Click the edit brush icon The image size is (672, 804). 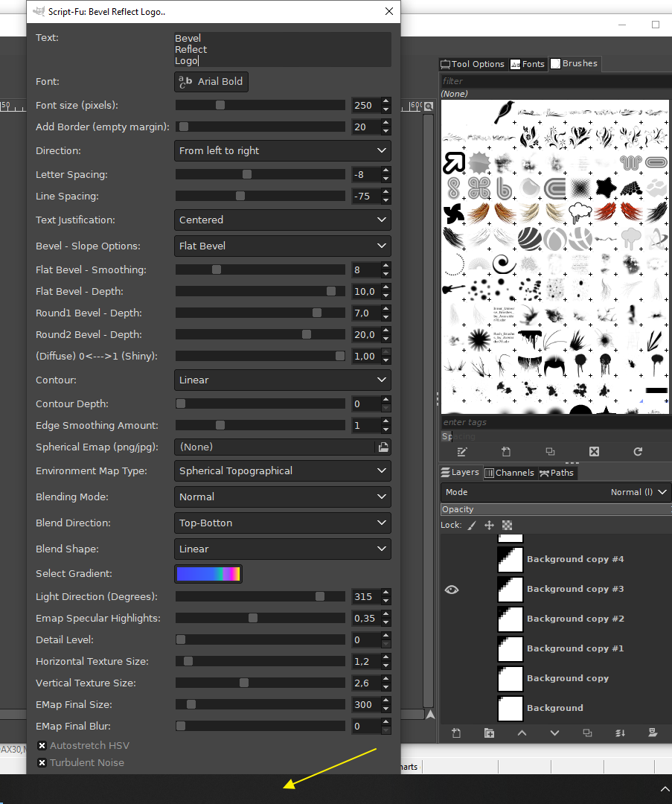click(462, 452)
